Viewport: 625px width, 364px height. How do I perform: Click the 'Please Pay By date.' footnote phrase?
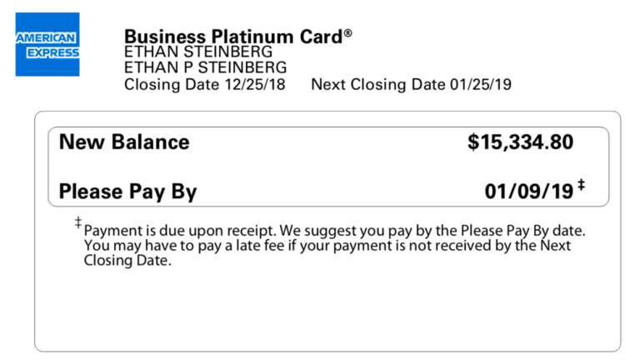point(523,231)
